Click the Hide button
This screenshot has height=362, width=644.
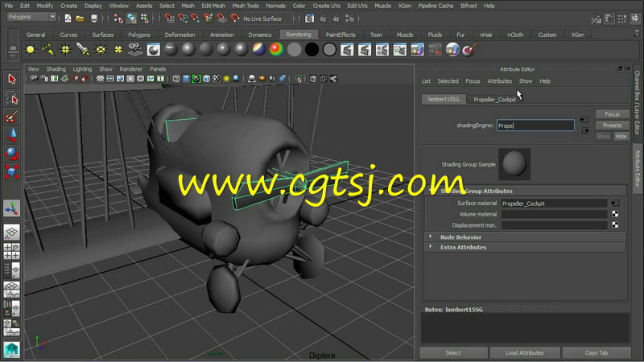pyautogui.click(x=621, y=136)
